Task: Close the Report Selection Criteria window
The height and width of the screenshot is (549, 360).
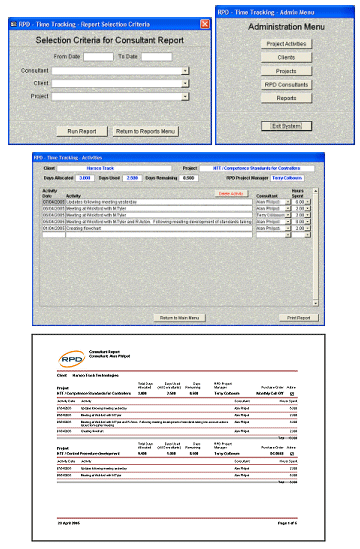Action: pos(205,24)
